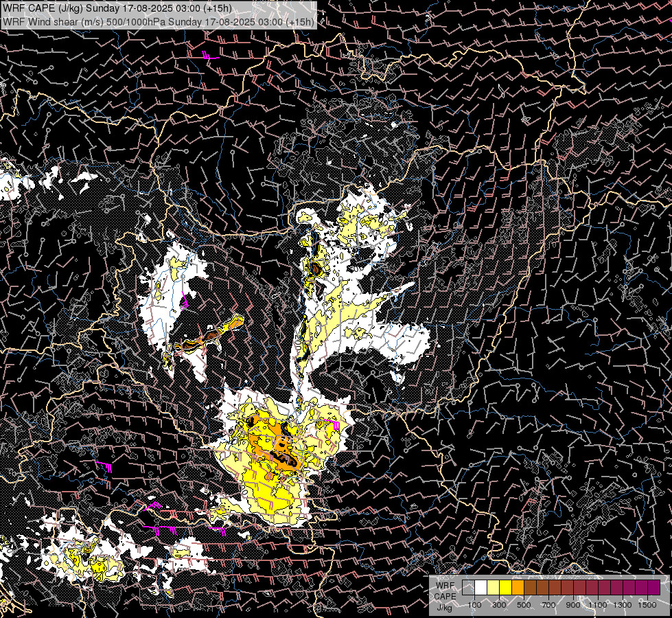Click the 1300 legend tick label
This screenshot has height=618, width=672.
click(x=623, y=605)
